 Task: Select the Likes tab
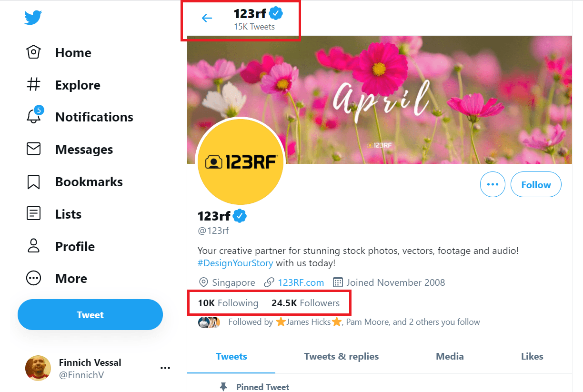(532, 356)
